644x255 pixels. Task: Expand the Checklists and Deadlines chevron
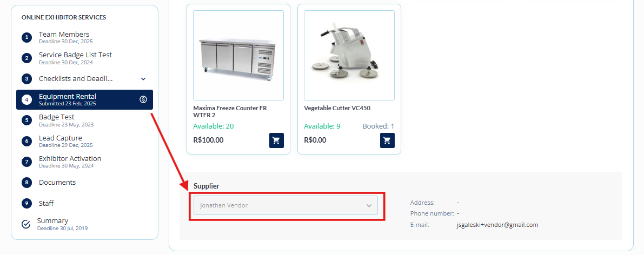(x=143, y=79)
